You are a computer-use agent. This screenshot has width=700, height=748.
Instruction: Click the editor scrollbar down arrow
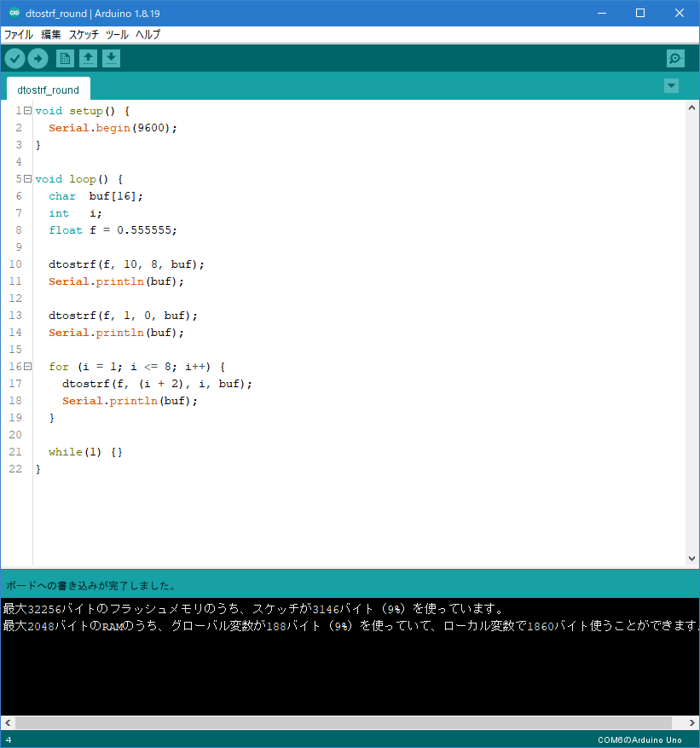point(691,559)
